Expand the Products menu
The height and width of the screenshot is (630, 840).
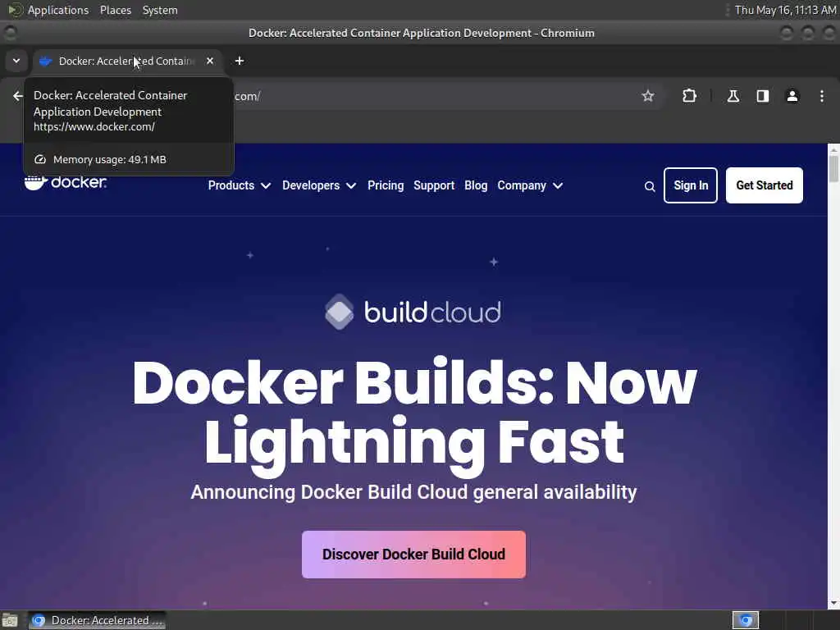point(239,185)
